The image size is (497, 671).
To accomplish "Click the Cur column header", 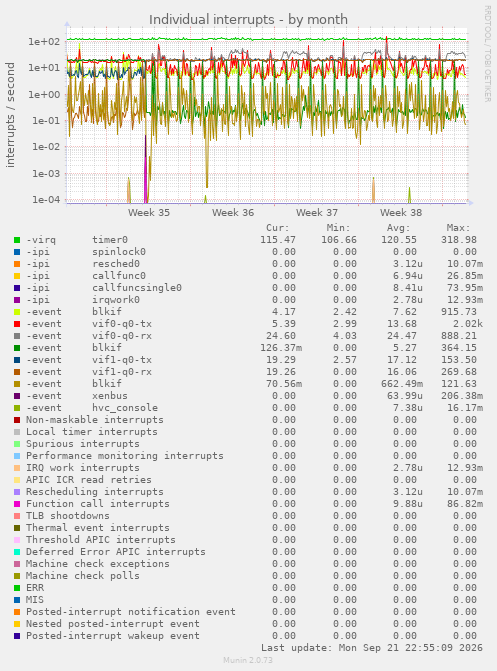I will 278,228.
